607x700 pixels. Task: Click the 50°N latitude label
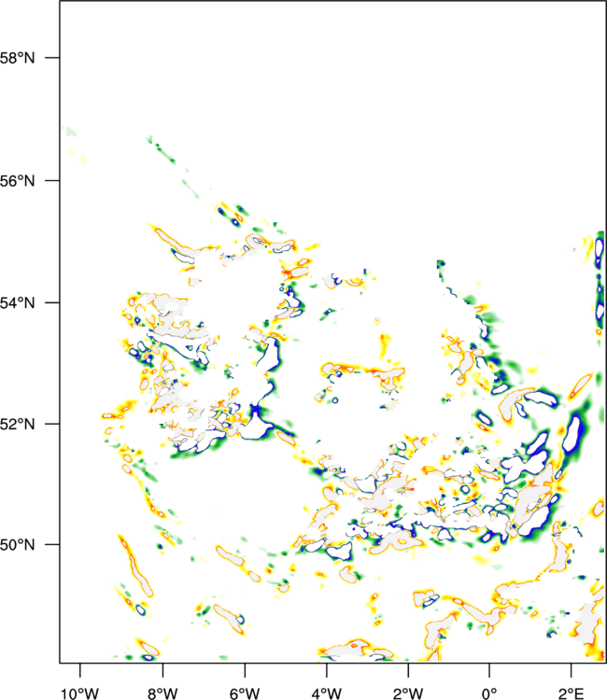[x=17, y=545]
